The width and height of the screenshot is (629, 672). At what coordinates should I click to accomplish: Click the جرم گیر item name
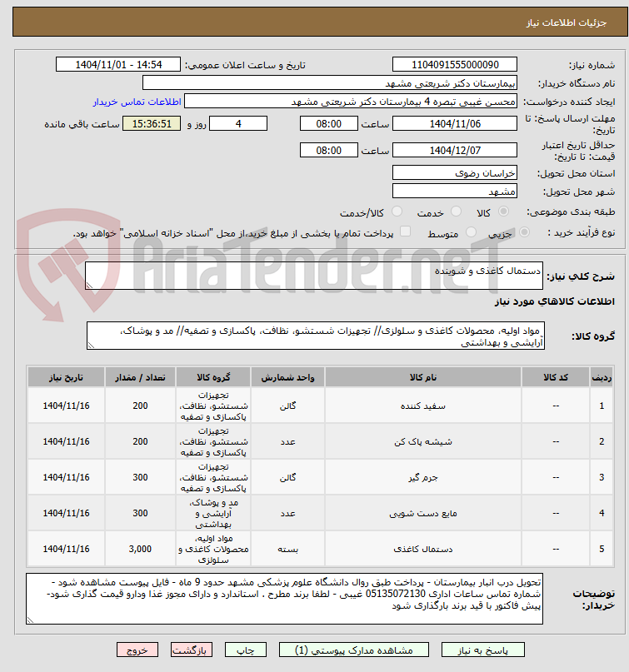[x=423, y=477]
